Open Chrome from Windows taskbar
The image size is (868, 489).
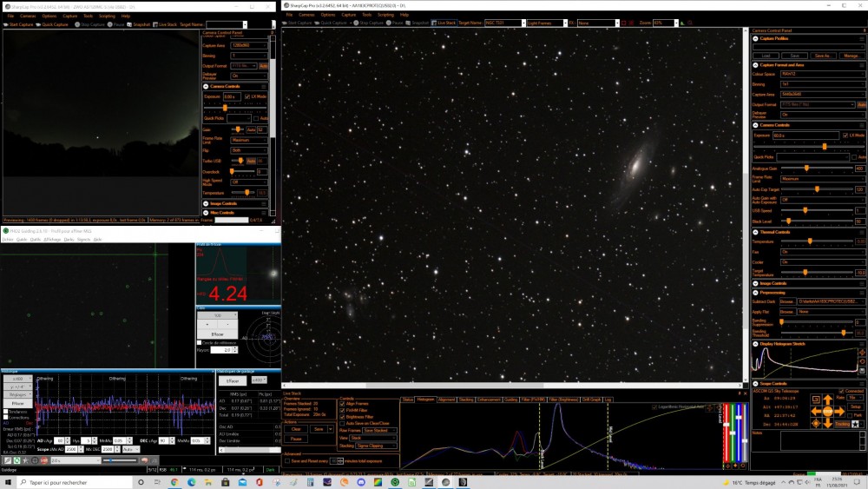[174, 482]
